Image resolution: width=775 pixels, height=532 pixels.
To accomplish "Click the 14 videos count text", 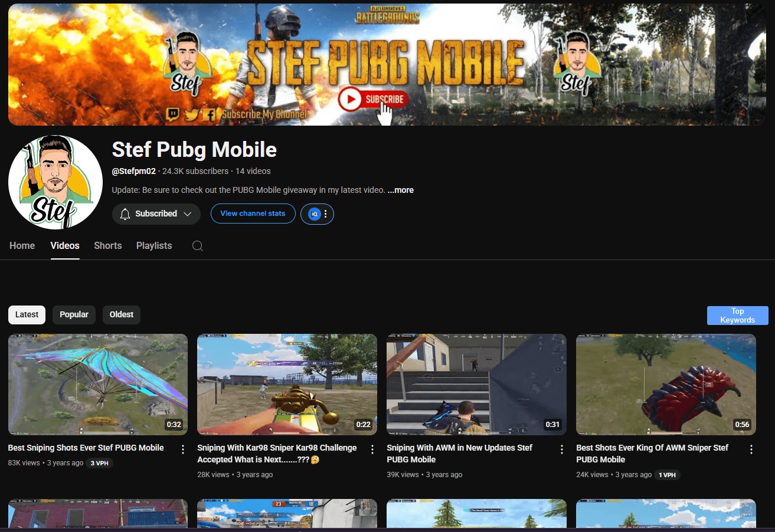I will pos(253,171).
